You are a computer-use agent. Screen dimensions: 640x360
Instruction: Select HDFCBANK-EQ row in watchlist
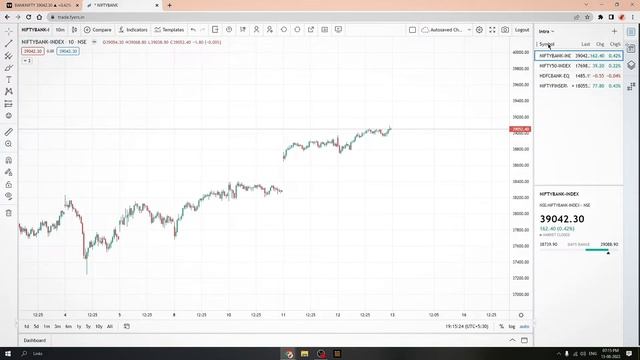point(579,76)
